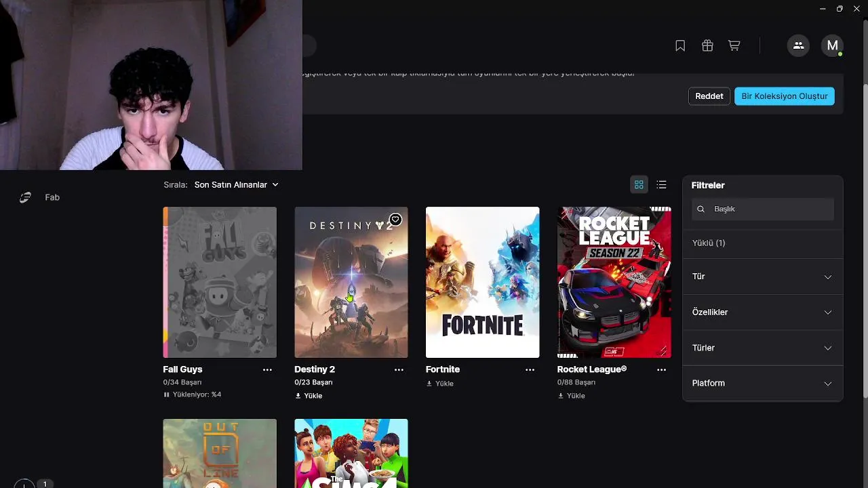Open the three-dot menu for Fortnite
The image size is (868, 488).
[x=530, y=369]
